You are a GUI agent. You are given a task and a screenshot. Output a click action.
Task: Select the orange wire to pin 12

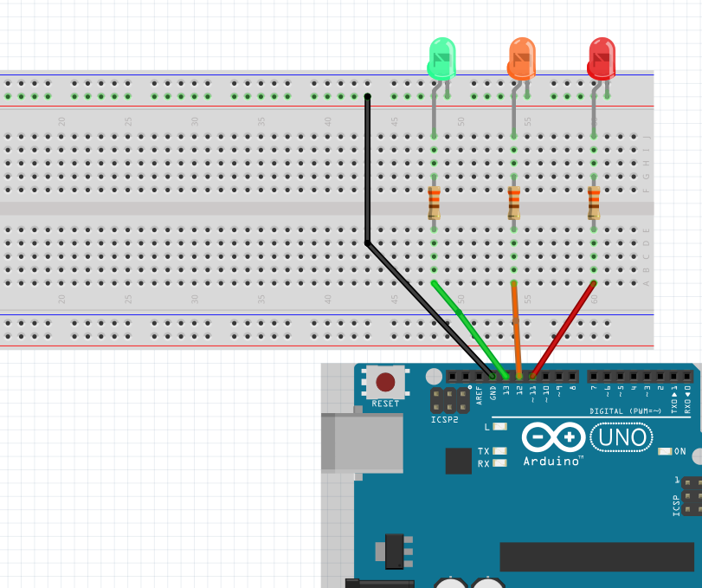(x=516, y=330)
